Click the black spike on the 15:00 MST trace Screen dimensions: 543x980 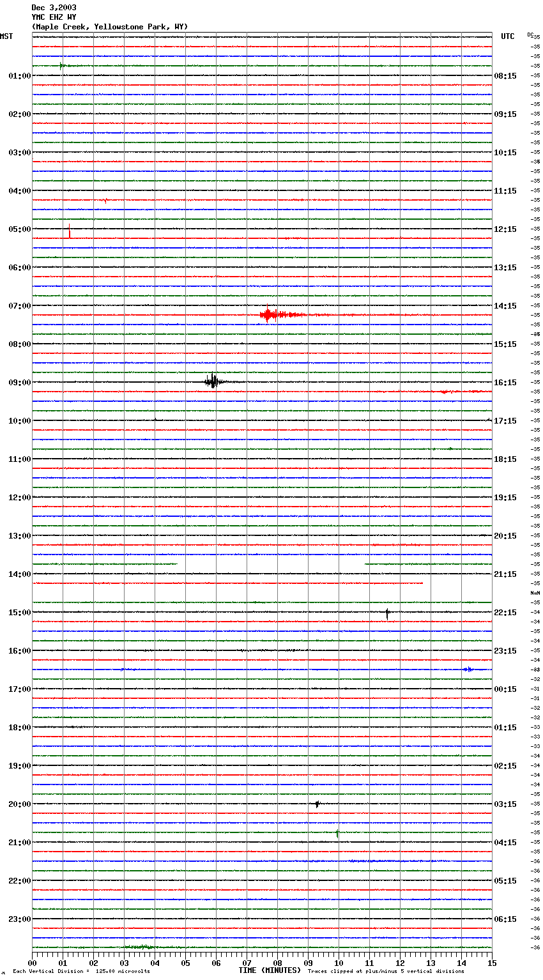point(387,613)
